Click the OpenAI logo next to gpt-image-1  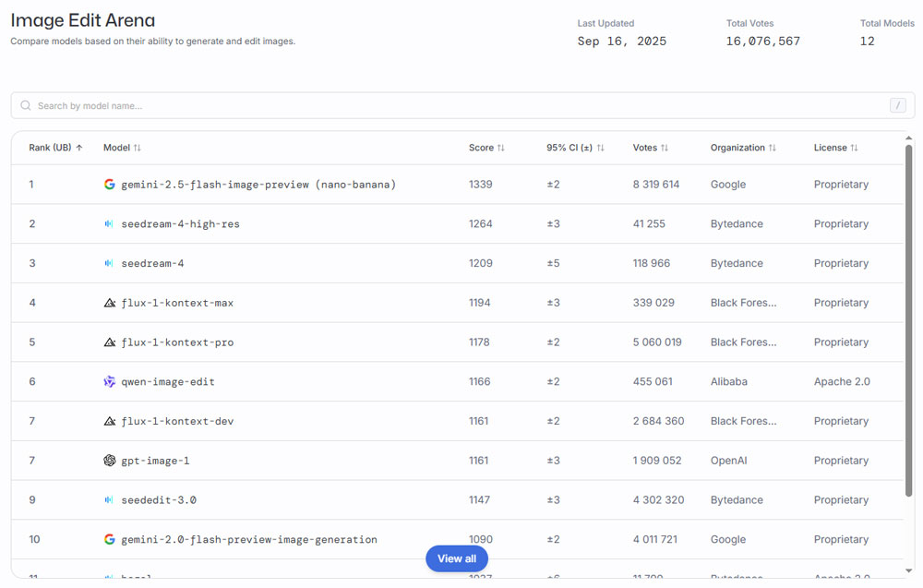[x=110, y=461]
